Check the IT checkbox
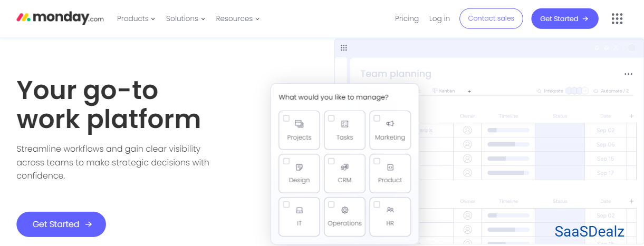 tap(286, 204)
